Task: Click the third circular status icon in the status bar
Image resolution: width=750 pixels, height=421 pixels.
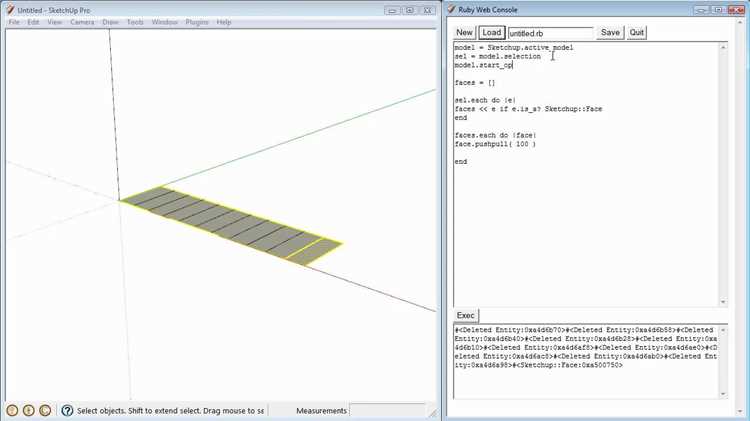Action: (45, 410)
